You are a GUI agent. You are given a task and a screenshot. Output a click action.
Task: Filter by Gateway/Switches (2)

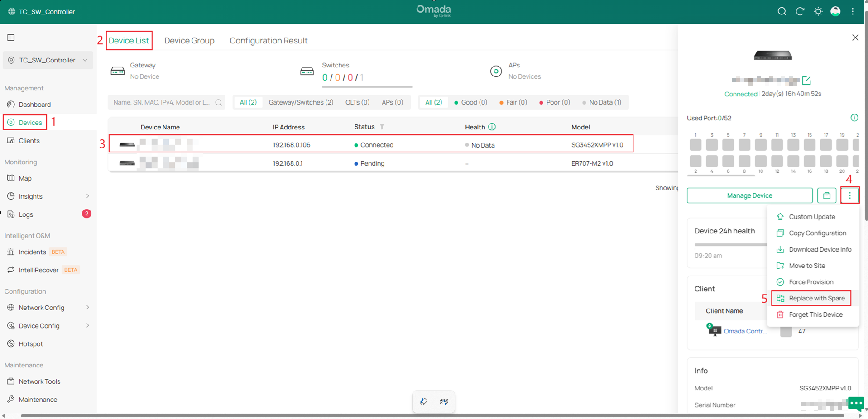click(301, 102)
